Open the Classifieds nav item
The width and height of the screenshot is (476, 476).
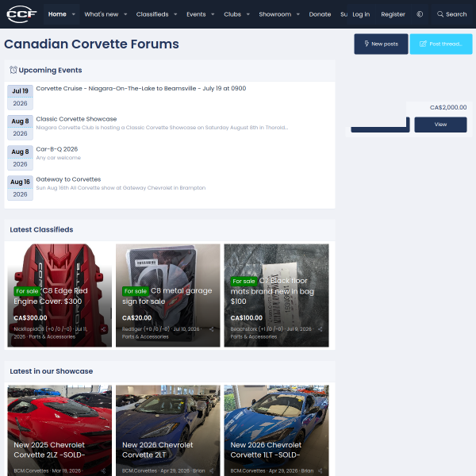(x=152, y=14)
